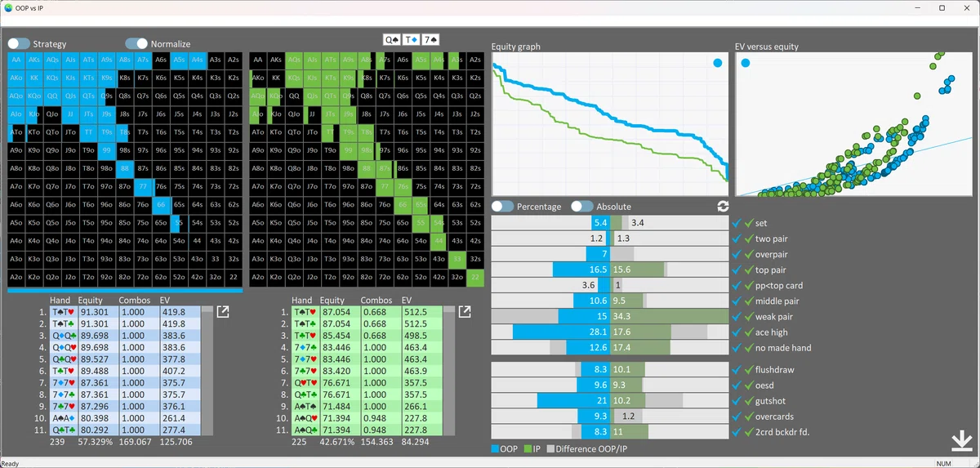Uncheck the green checkmark for middle pair
Viewport: 980px width, 468px height.
(748, 301)
